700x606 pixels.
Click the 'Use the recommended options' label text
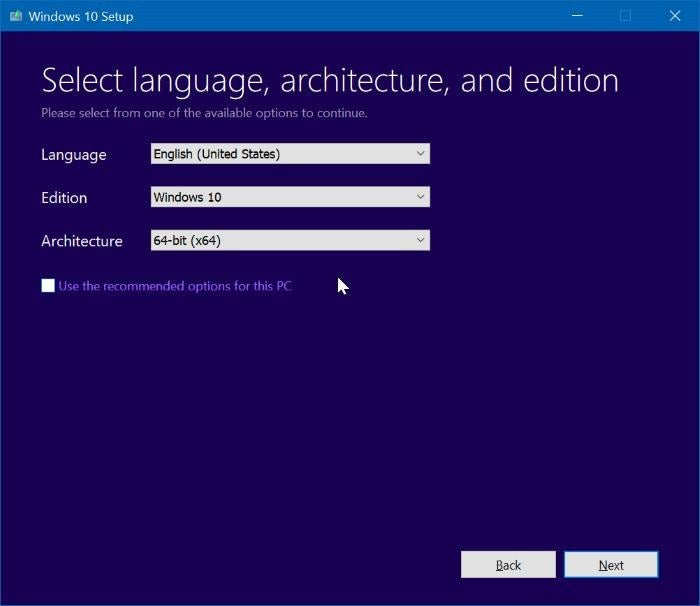(175, 286)
